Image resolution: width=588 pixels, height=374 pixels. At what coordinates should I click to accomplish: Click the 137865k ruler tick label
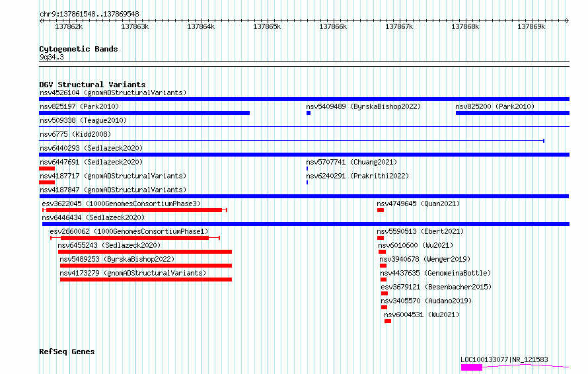click(267, 26)
